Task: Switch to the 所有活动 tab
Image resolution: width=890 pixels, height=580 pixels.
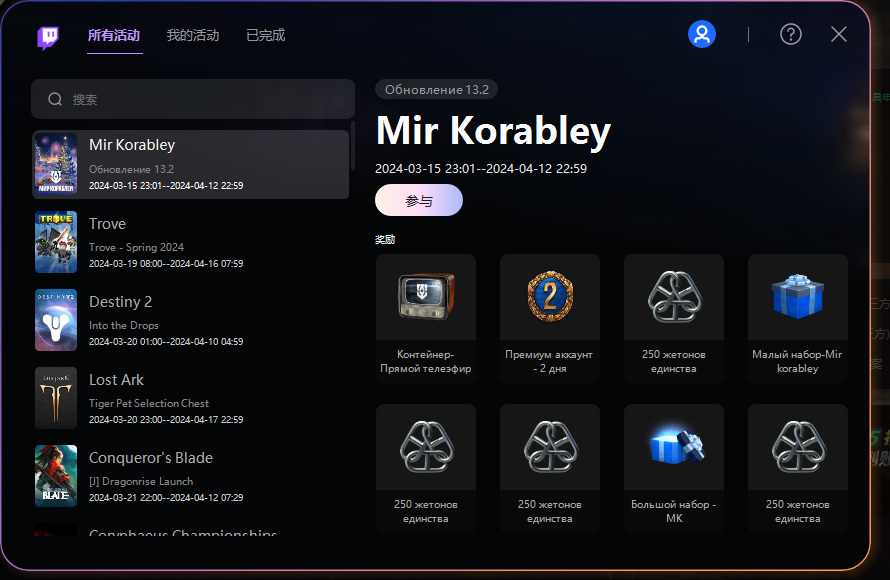Action: [x=114, y=35]
